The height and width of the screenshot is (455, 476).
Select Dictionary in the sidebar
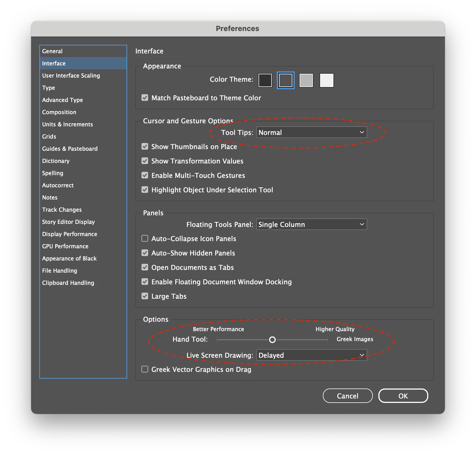point(83,161)
